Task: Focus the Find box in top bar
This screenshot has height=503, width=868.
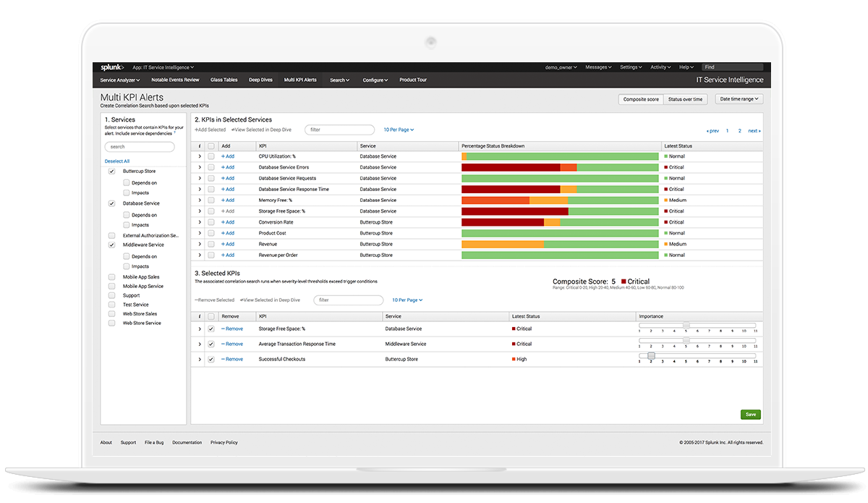Action: 732,67
